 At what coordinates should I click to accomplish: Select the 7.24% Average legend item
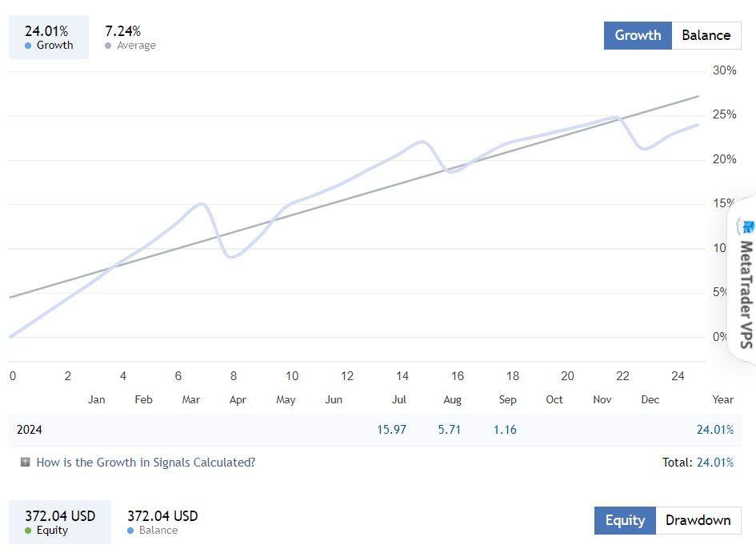click(x=130, y=37)
